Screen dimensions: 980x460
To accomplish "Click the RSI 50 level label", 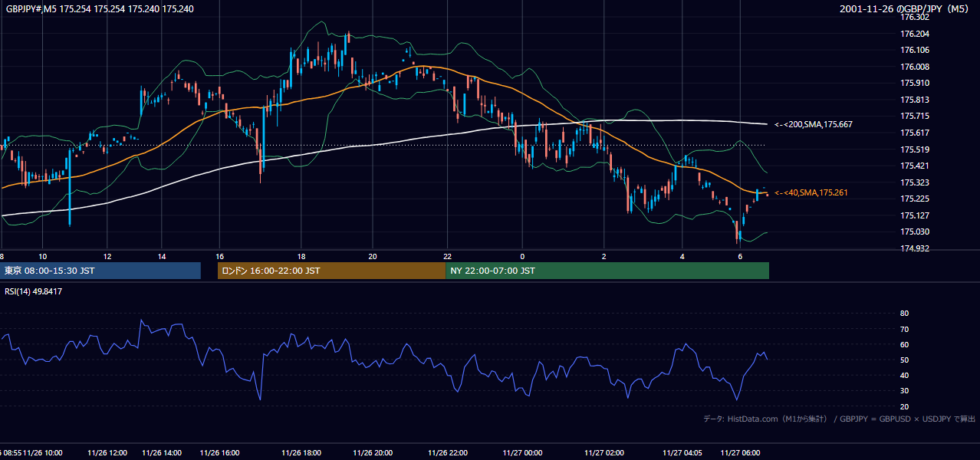I will click(x=905, y=360).
